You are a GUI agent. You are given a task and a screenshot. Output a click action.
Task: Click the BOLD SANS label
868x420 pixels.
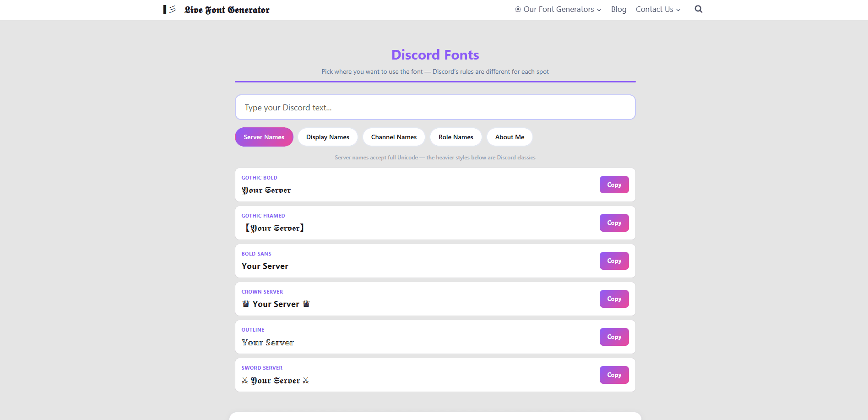pyautogui.click(x=256, y=254)
